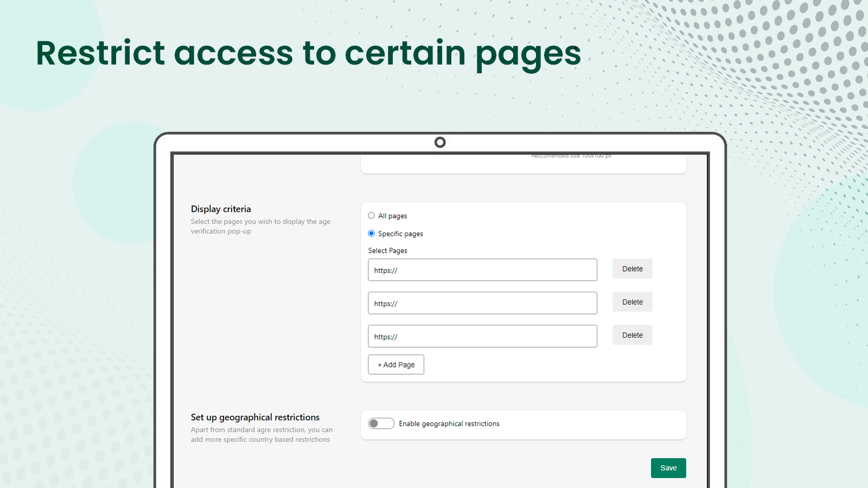Click the second https:// page URL field

tap(482, 303)
